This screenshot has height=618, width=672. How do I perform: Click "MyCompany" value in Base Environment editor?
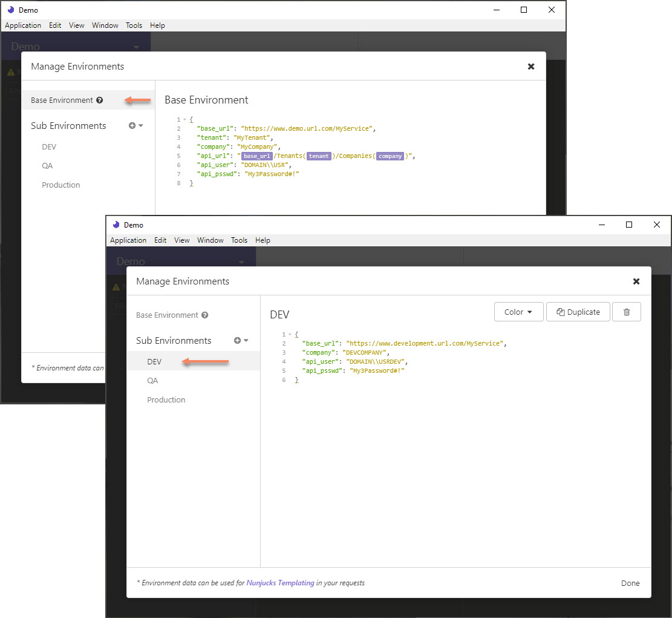tap(257, 146)
